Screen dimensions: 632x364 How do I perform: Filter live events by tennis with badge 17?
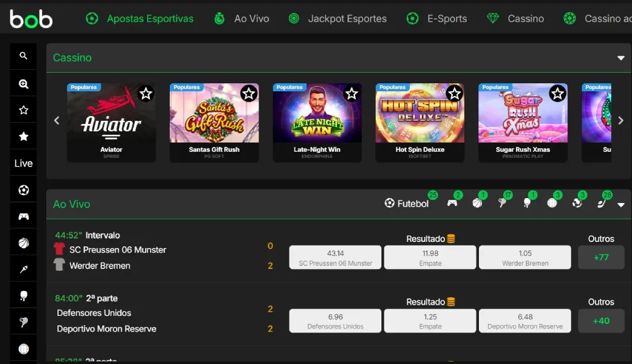tap(502, 203)
